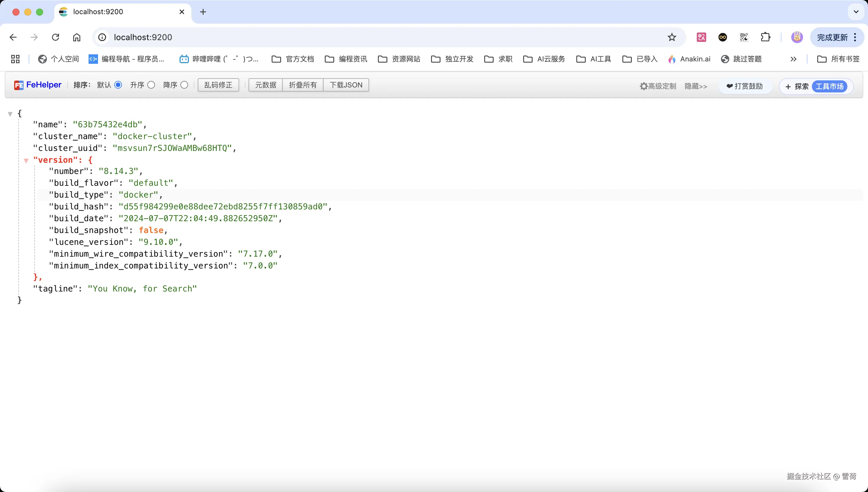
Task: Click the QR code extension icon
Action: pyautogui.click(x=744, y=37)
